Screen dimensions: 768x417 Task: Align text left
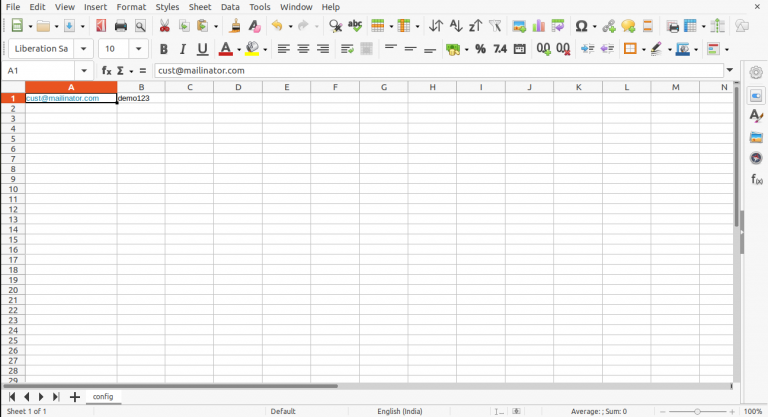pyautogui.click(x=284, y=49)
